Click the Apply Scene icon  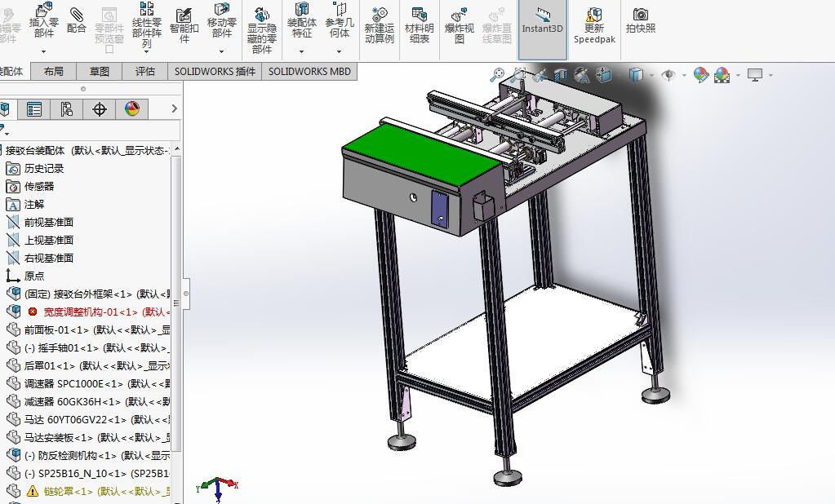coord(722,75)
